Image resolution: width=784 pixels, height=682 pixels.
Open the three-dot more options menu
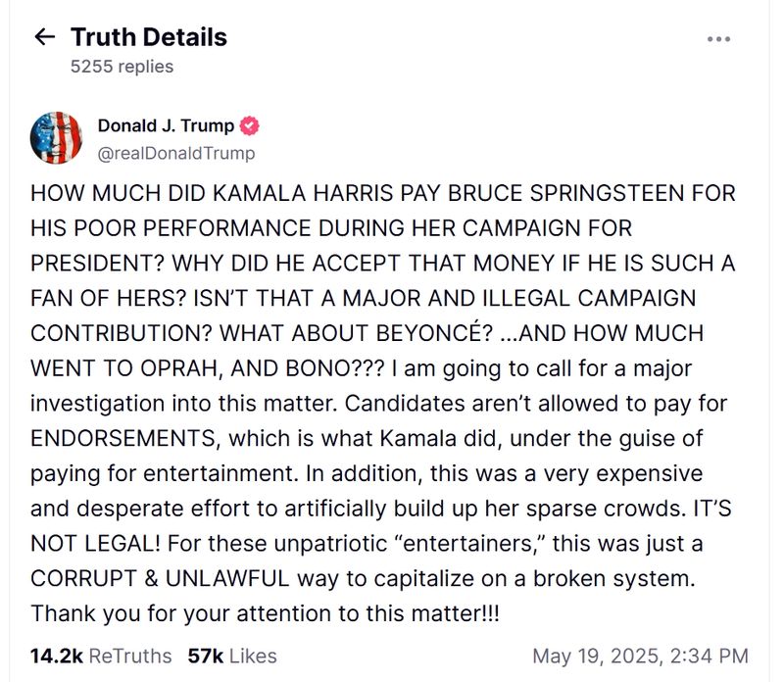(718, 39)
